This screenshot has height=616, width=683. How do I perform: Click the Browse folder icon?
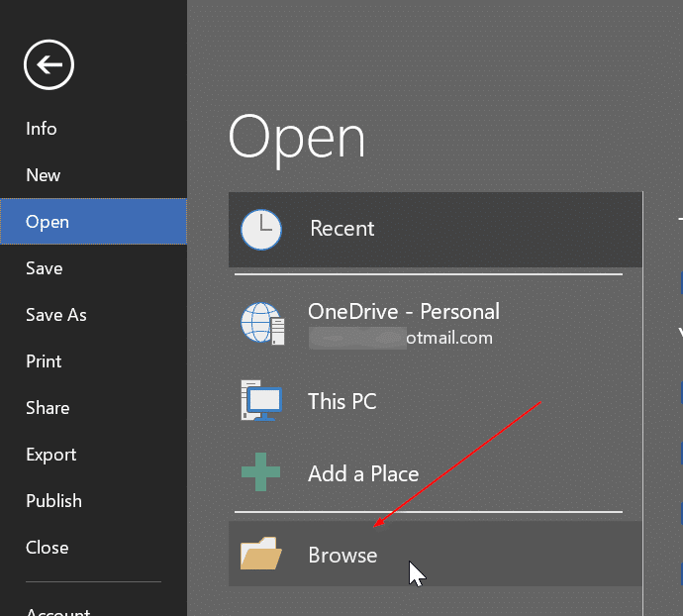click(260, 554)
